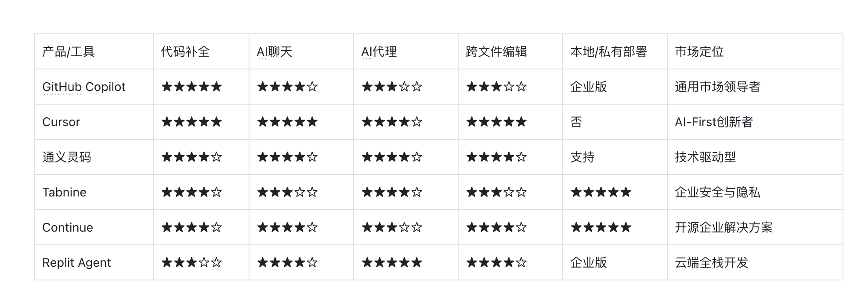
Task: Click the AI-First创新者 cell text
Action: click(x=714, y=122)
